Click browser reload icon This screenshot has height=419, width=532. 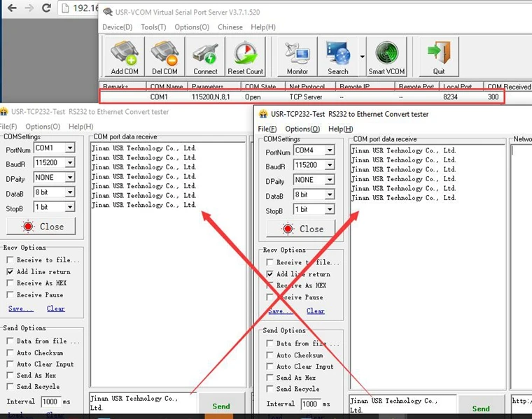[46, 8]
